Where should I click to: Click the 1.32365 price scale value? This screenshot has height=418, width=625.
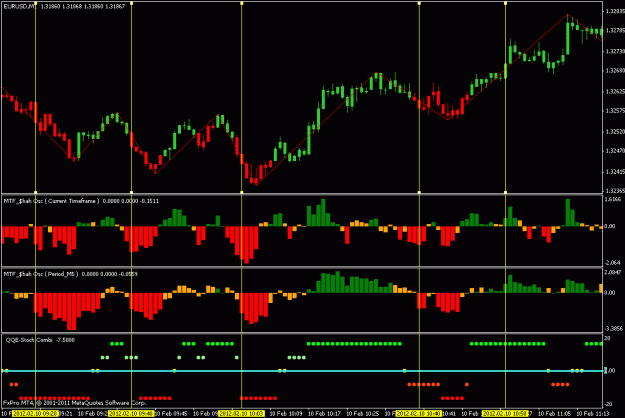(x=615, y=191)
